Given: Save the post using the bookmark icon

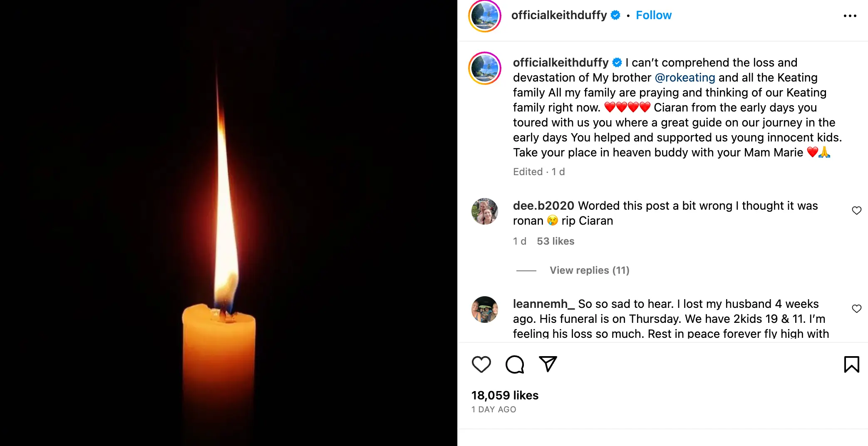Looking at the screenshot, I should [851, 364].
